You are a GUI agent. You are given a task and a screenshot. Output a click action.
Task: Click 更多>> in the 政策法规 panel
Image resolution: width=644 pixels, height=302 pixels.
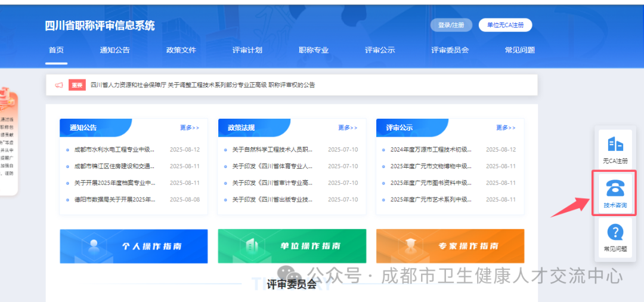[x=348, y=128]
